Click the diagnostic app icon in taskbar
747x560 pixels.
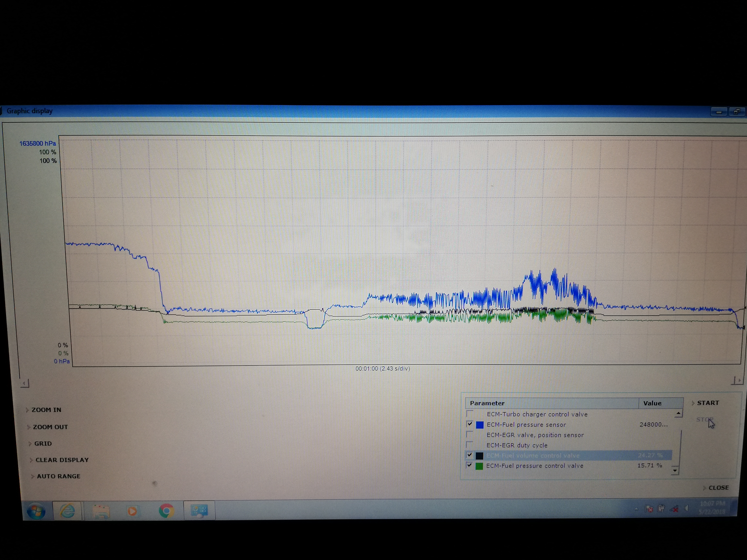click(199, 510)
